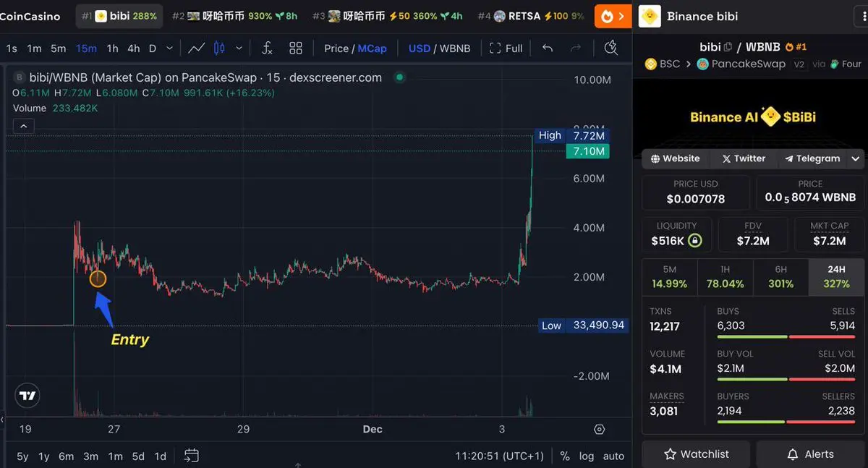Click the locked liquidity icon
The width and height of the screenshot is (868, 468).
pos(694,240)
